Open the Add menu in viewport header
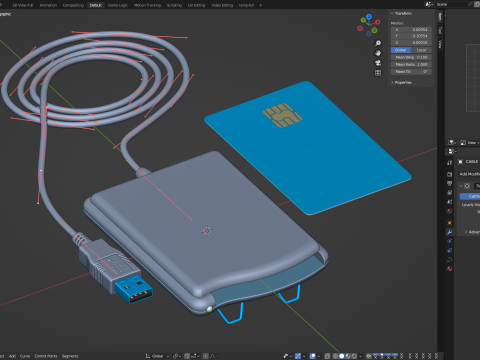Viewport: 480px width, 360px height. 12,356
